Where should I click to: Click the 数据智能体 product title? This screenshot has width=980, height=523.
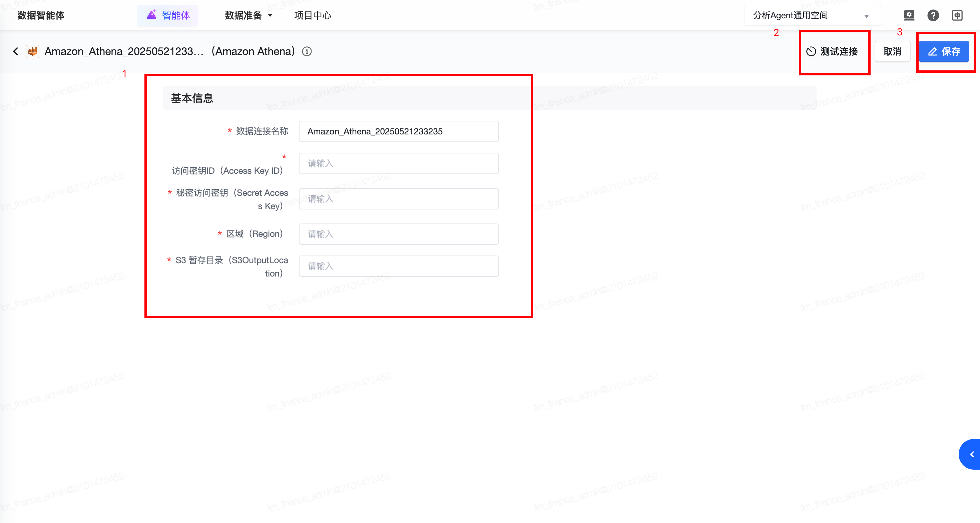pos(41,15)
